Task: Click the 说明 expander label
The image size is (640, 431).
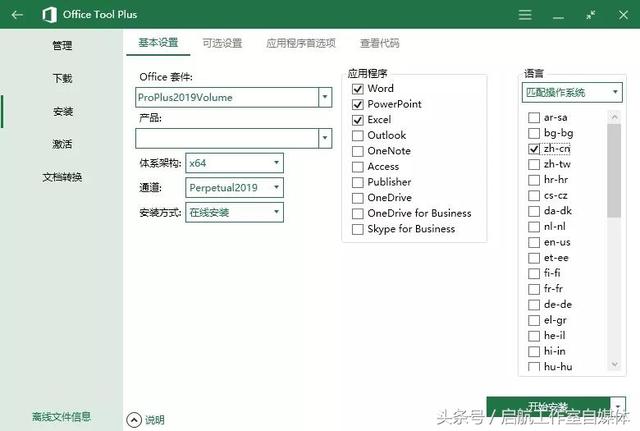Action: tap(155, 420)
